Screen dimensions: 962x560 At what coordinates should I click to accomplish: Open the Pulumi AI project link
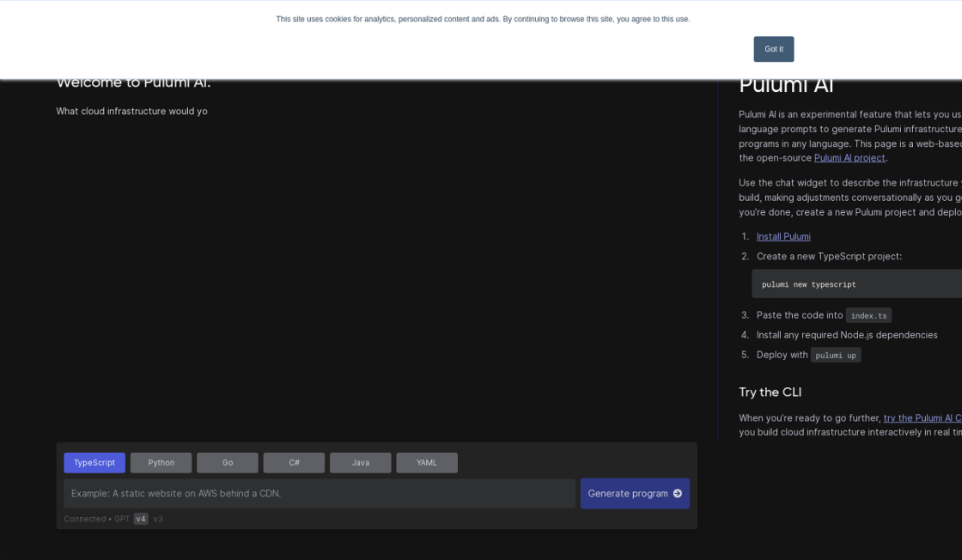[849, 158]
